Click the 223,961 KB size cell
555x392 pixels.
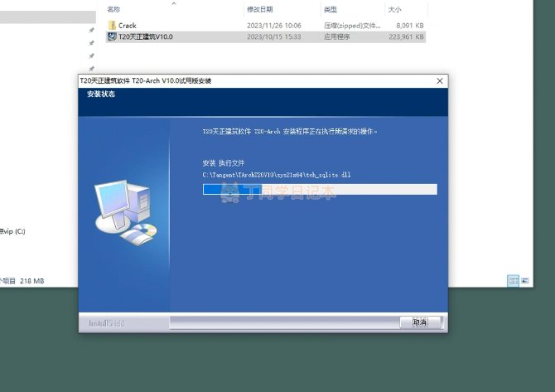click(407, 36)
